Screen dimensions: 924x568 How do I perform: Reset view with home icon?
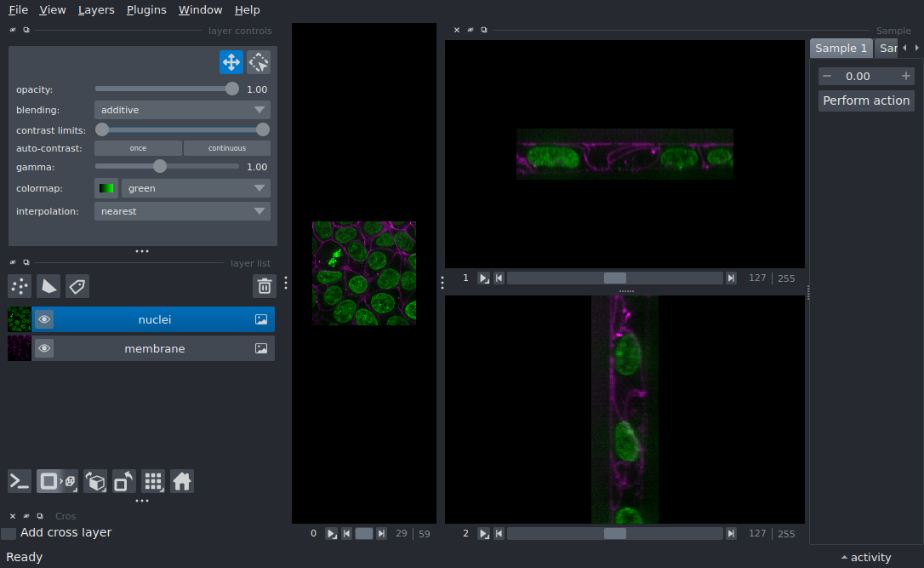click(182, 481)
